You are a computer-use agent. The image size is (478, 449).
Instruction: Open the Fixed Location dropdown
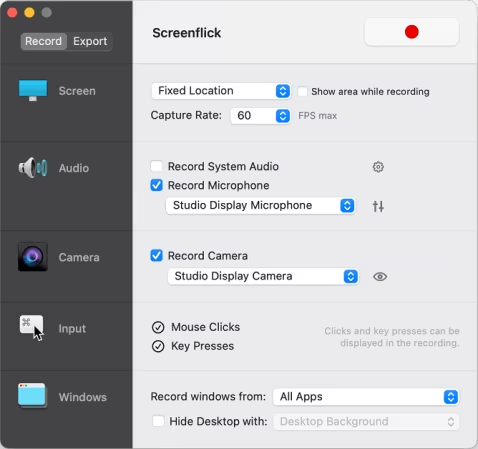(x=221, y=91)
